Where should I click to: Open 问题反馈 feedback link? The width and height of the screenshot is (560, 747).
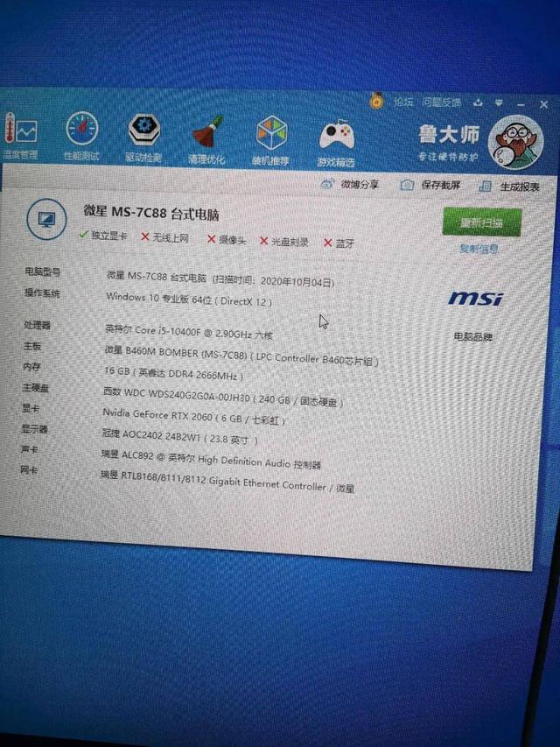coord(441,102)
